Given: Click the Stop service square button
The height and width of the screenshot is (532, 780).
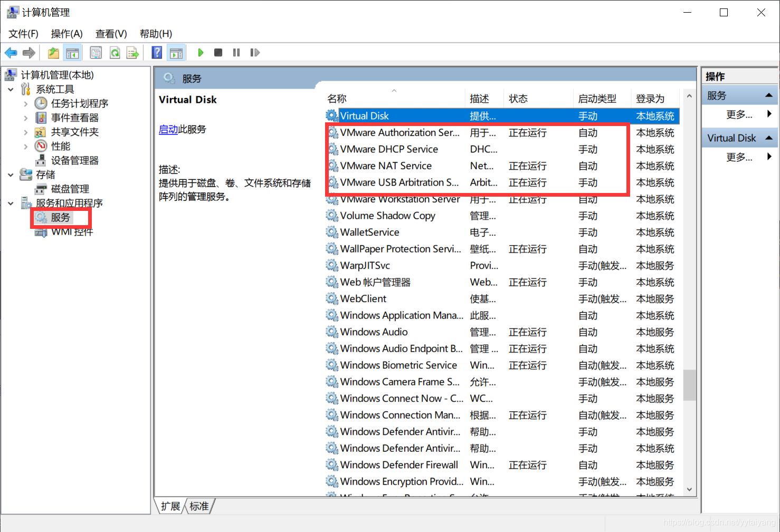Looking at the screenshot, I should [218, 53].
